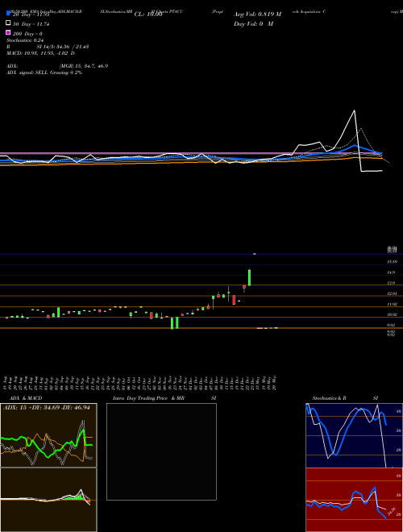Click the 'ADX signal: SELL Growing @ 2%' text

point(44,73)
